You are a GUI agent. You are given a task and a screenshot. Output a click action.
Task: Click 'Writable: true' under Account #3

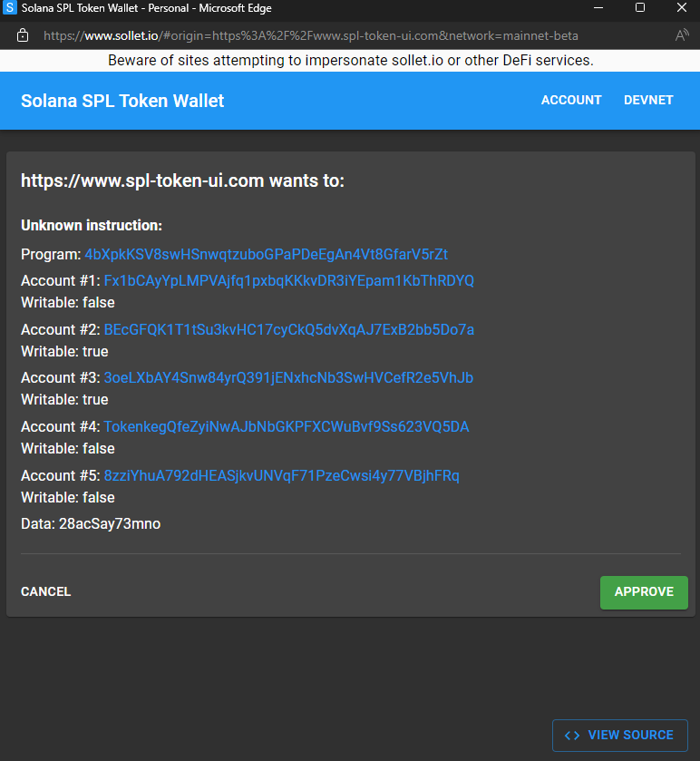pyautogui.click(x=64, y=399)
